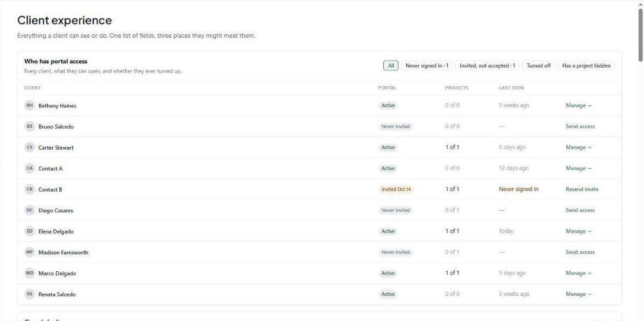Select the All filter chip
Image resolution: width=644 pixels, height=321 pixels.
click(390, 66)
